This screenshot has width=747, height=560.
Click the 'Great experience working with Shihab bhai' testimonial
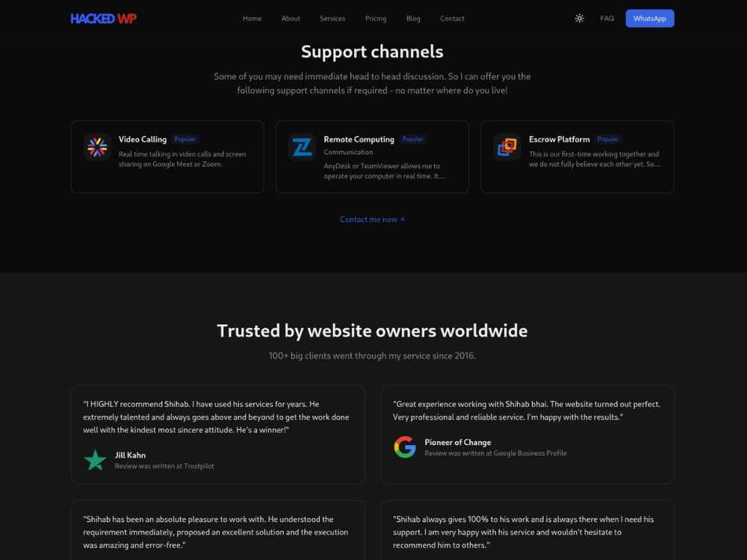[527, 411]
